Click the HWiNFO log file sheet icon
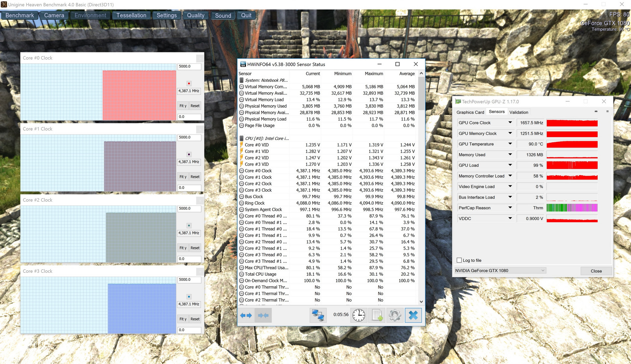631x364 pixels. [x=377, y=315]
